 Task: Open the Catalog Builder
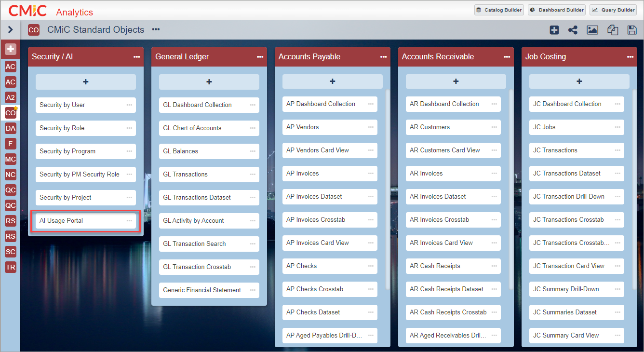[499, 10]
